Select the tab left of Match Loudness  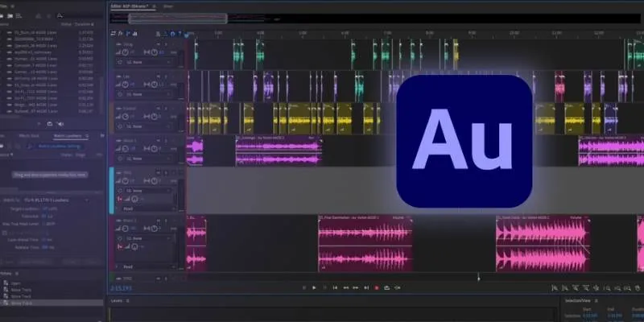click(29, 135)
